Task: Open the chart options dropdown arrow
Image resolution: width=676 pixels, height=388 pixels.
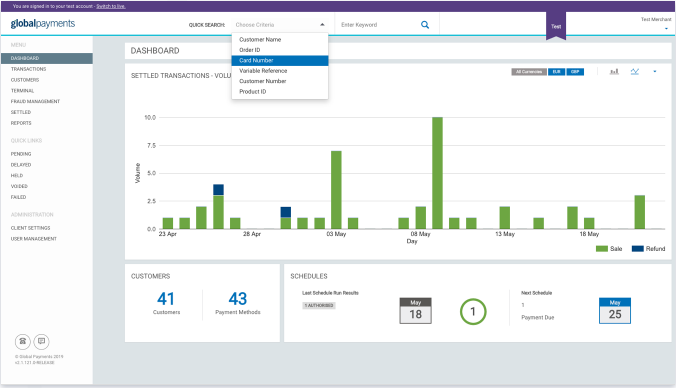Action: pos(655,72)
